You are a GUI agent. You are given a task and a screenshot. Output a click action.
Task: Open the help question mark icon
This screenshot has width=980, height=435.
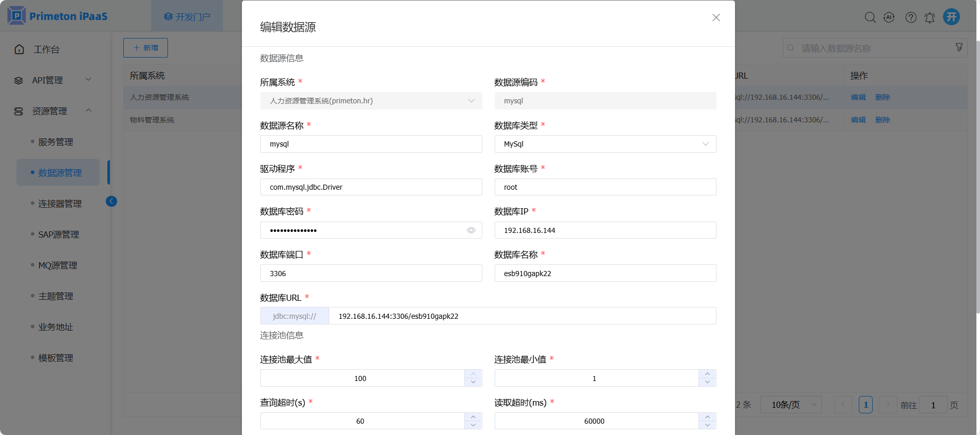point(911,17)
